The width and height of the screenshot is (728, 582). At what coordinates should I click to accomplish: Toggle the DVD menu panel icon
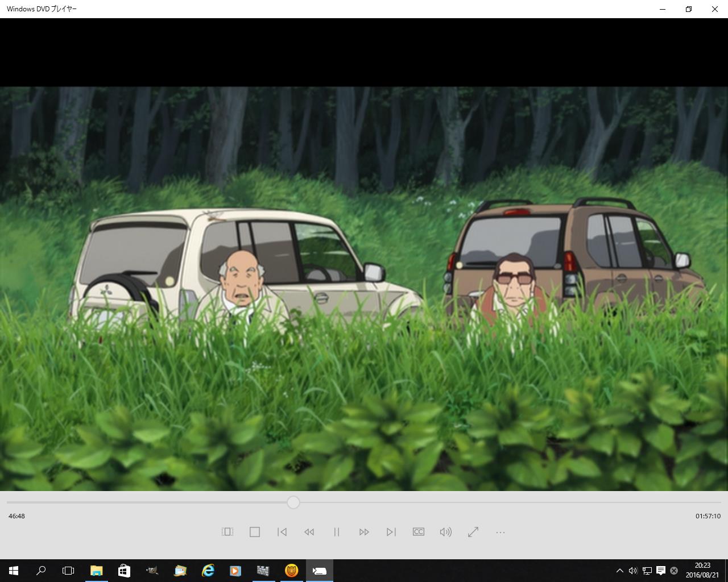coord(227,532)
